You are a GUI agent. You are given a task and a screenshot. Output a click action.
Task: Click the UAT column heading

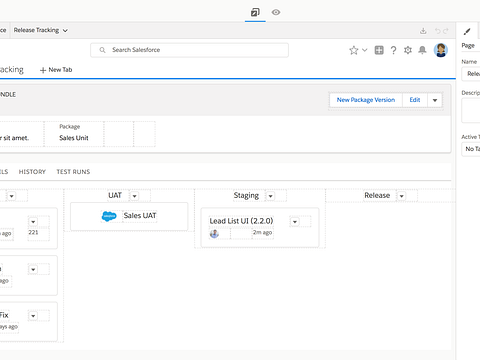[x=115, y=195]
